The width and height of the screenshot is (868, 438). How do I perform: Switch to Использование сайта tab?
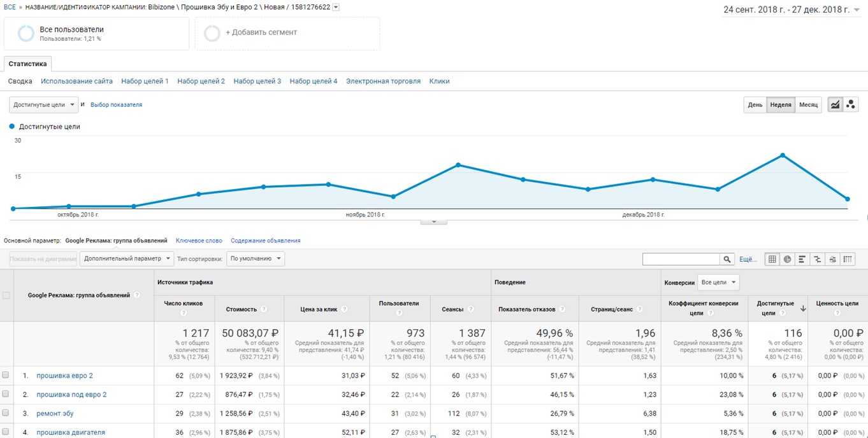(76, 81)
